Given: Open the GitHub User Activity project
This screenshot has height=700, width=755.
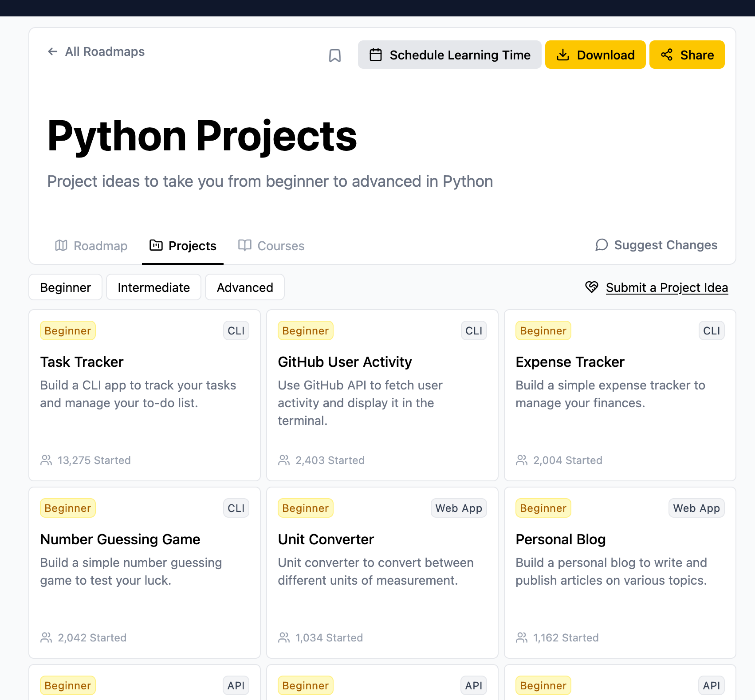Looking at the screenshot, I should click(382, 395).
